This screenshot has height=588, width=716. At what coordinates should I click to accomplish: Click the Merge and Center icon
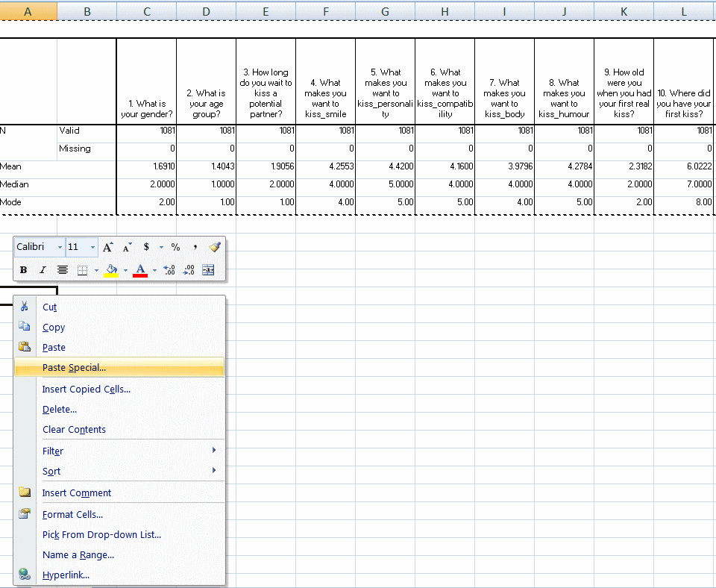208,270
